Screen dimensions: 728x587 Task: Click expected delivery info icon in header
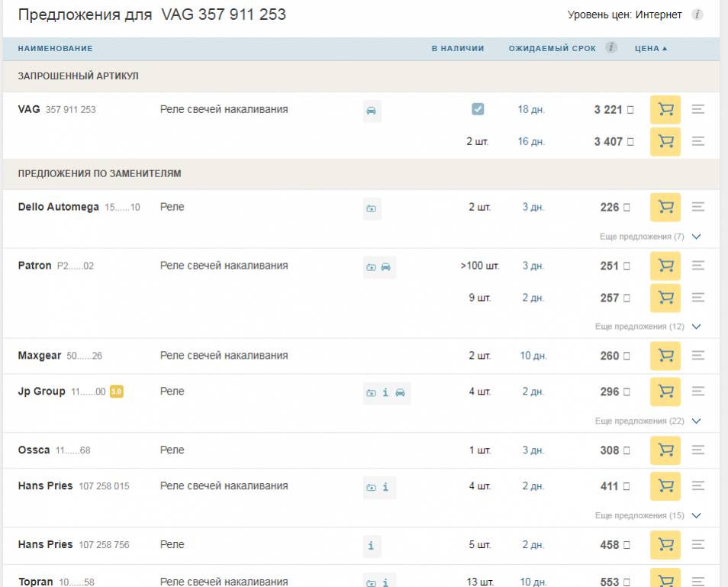[611, 48]
